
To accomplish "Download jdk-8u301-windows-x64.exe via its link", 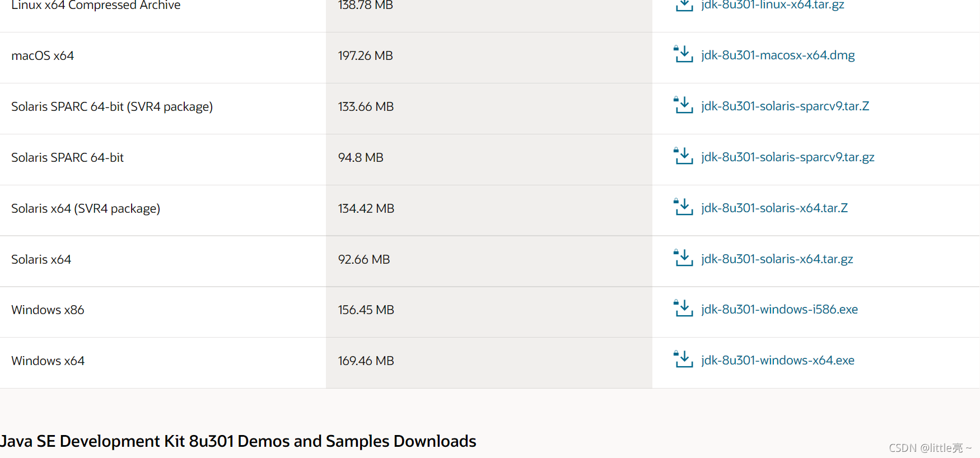I will click(x=778, y=360).
